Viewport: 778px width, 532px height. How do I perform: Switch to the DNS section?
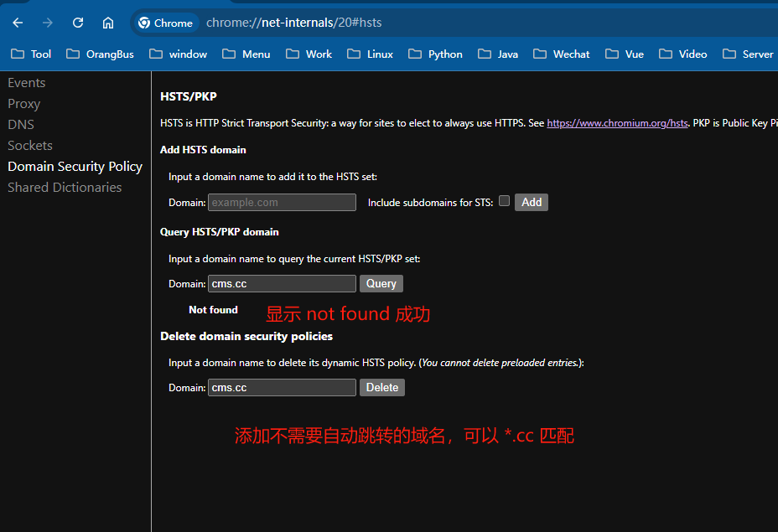(21, 125)
